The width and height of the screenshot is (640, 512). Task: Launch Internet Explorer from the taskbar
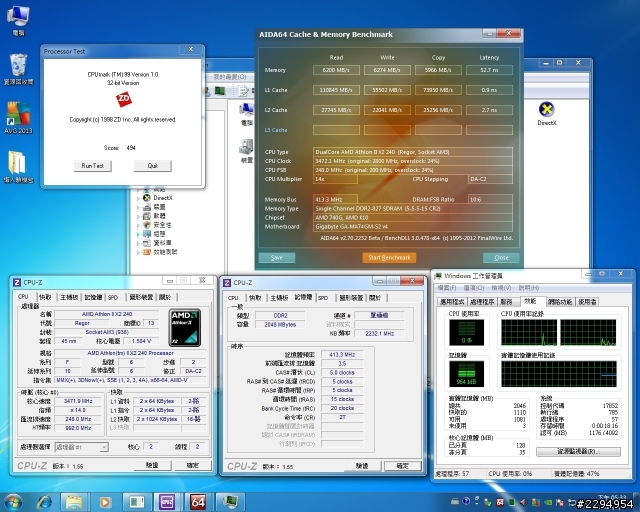coord(44,502)
